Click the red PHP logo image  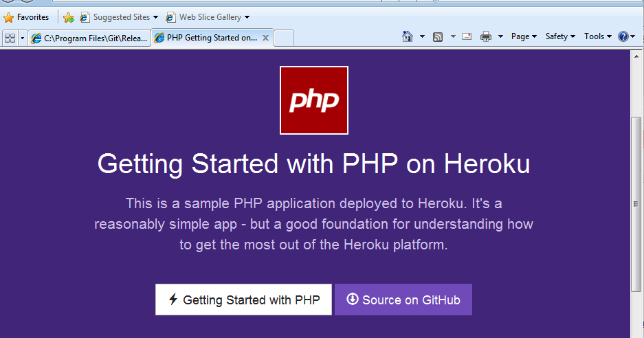coord(314,100)
